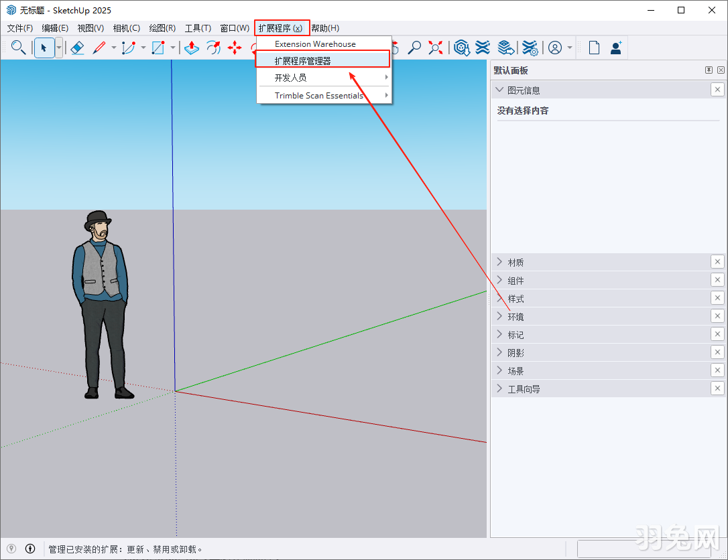Click the Zoom Extents icon
Image resolution: width=728 pixels, height=560 pixels.
coord(435,48)
